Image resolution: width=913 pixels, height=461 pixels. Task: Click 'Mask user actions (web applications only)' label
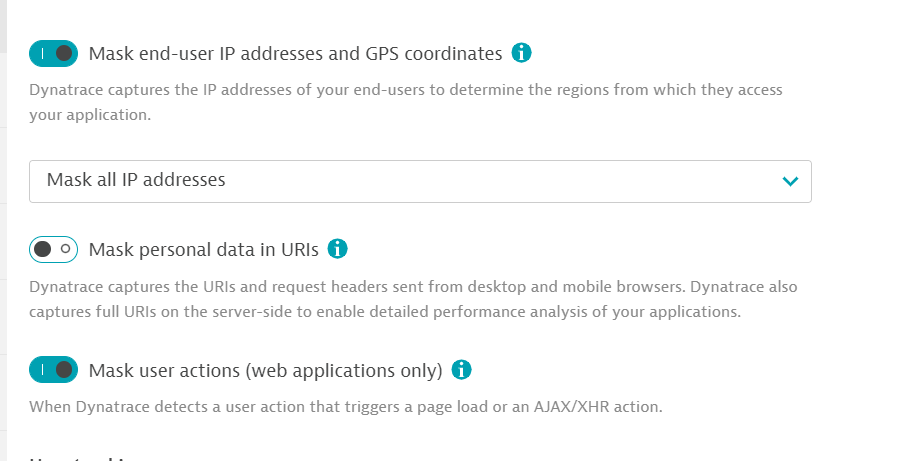point(265,371)
